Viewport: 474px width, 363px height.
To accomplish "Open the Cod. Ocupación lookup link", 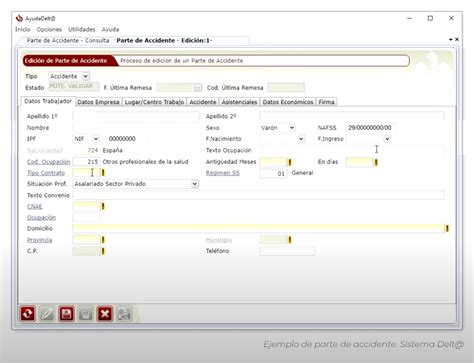I will point(48,162).
